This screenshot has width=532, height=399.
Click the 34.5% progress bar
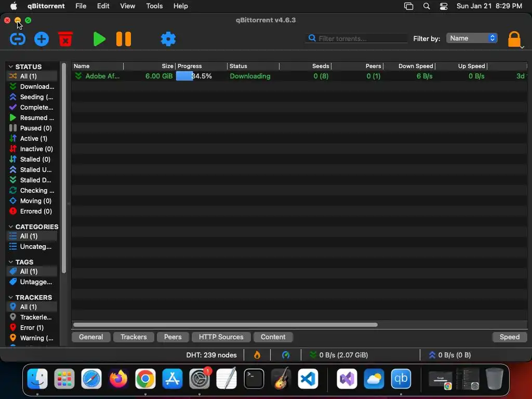(x=201, y=76)
